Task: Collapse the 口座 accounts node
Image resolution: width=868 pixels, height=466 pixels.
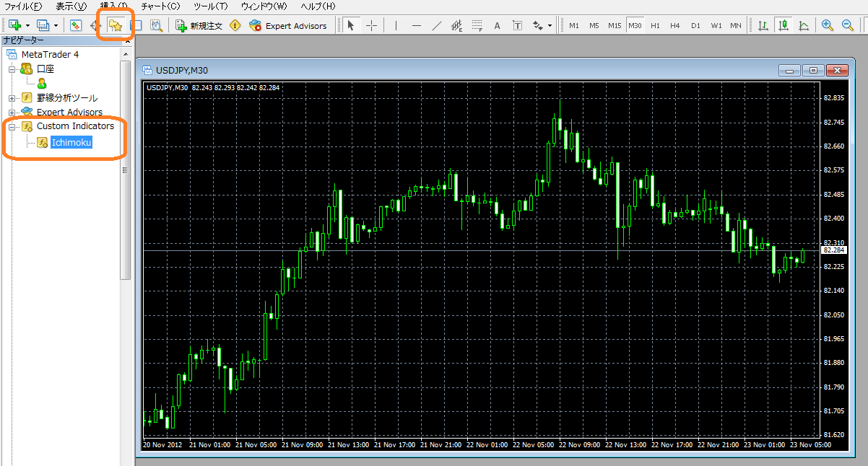Action: pyautogui.click(x=12, y=69)
